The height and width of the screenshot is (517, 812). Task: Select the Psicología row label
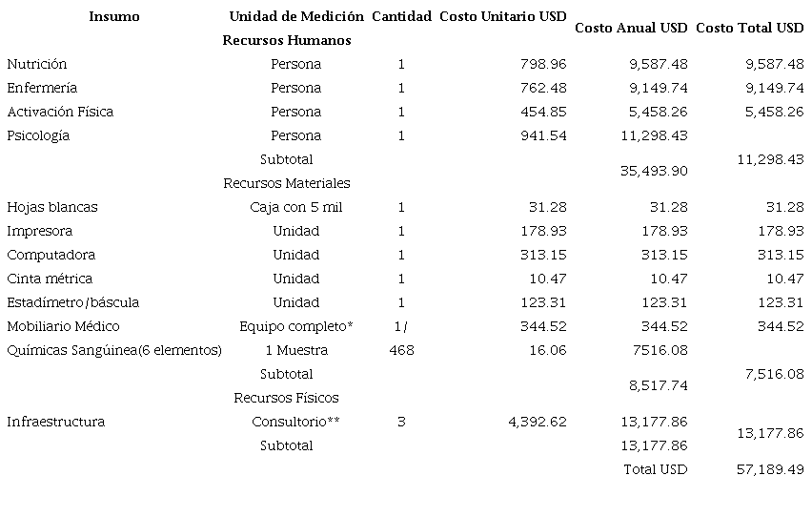tap(38, 135)
